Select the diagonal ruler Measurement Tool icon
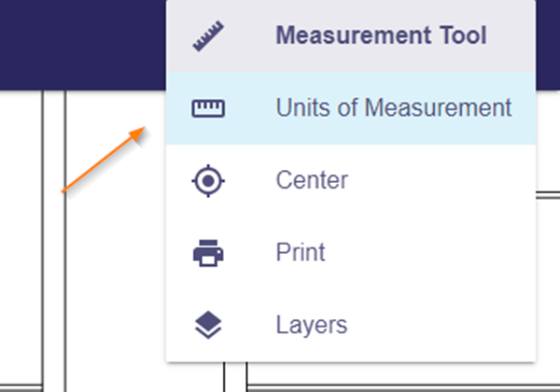 click(208, 36)
